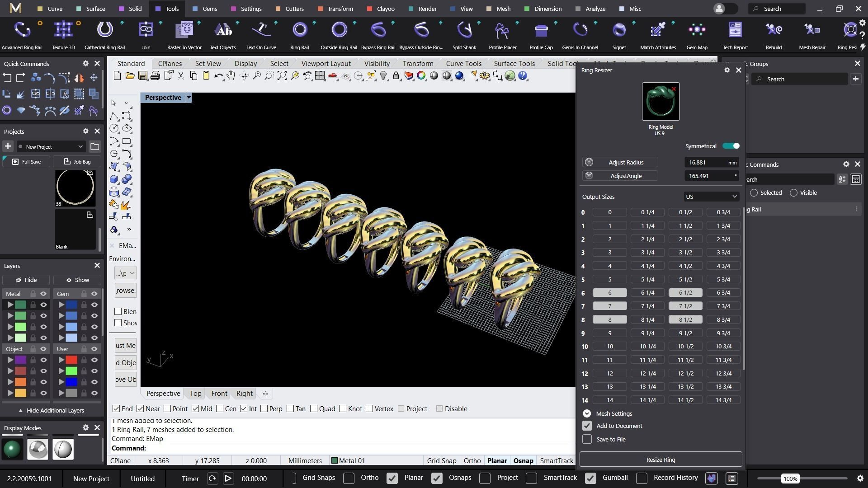Open the Match Attributes tool
The image size is (868, 488).
point(658,35)
